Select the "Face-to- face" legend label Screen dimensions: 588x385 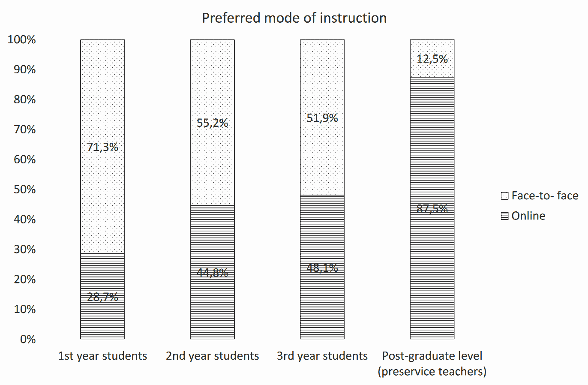click(x=545, y=196)
